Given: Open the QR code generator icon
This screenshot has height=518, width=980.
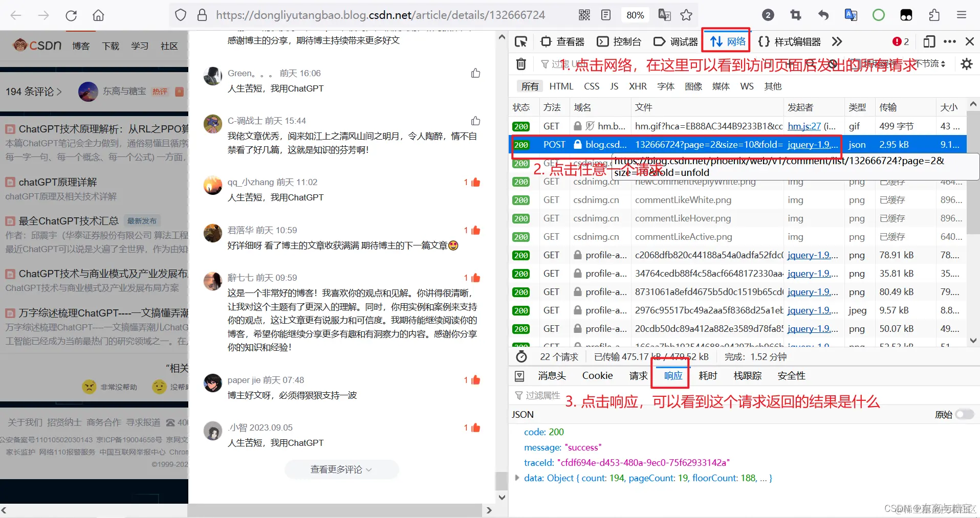Looking at the screenshot, I should click(x=584, y=15).
